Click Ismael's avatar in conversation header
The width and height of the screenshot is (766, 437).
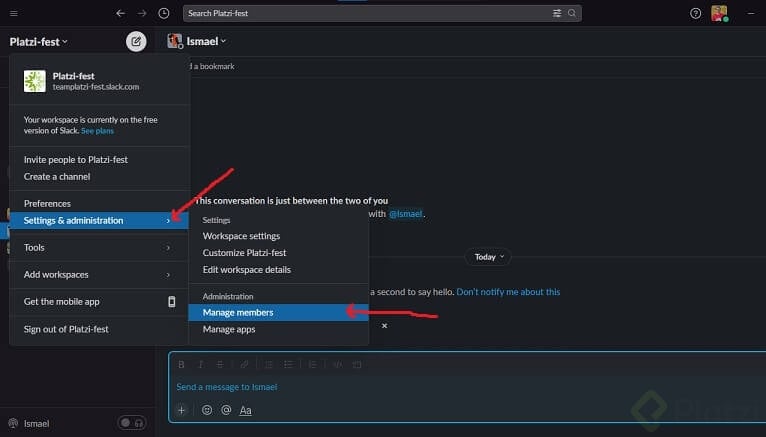point(174,41)
